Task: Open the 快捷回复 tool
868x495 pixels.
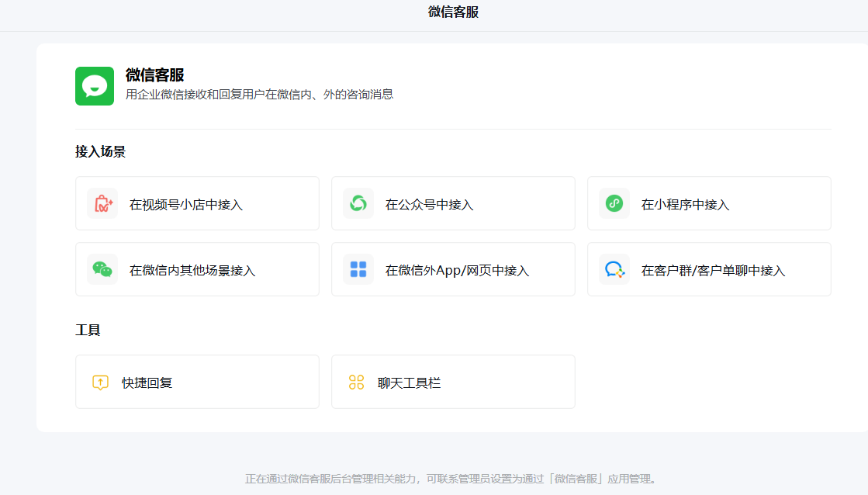Action: (x=198, y=382)
